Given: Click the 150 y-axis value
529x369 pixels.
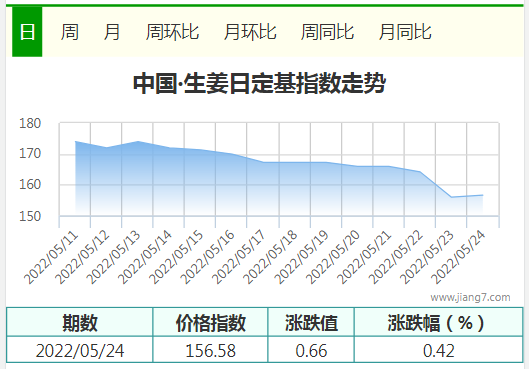Looking at the screenshot, I should (30, 216).
